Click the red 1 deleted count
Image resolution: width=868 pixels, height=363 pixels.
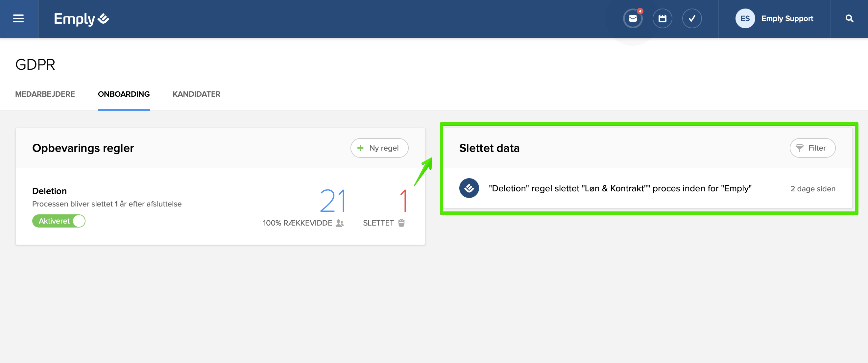[x=403, y=201]
